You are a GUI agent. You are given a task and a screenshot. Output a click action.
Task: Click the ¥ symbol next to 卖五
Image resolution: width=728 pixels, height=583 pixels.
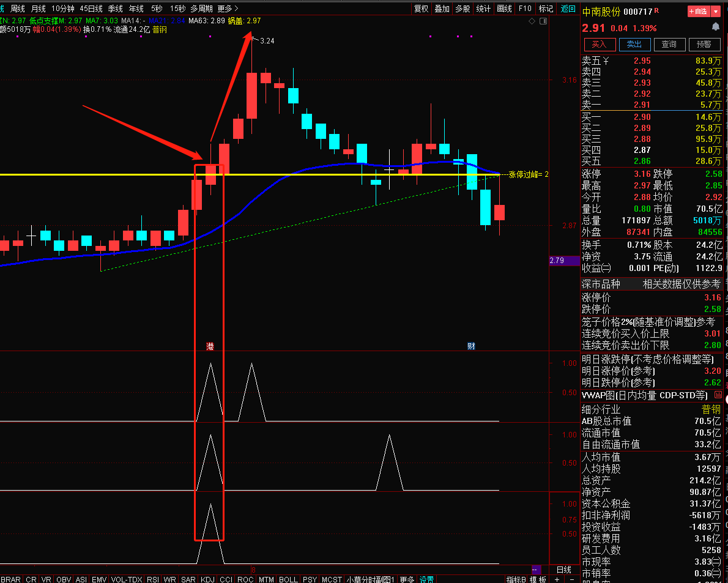[606, 61]
